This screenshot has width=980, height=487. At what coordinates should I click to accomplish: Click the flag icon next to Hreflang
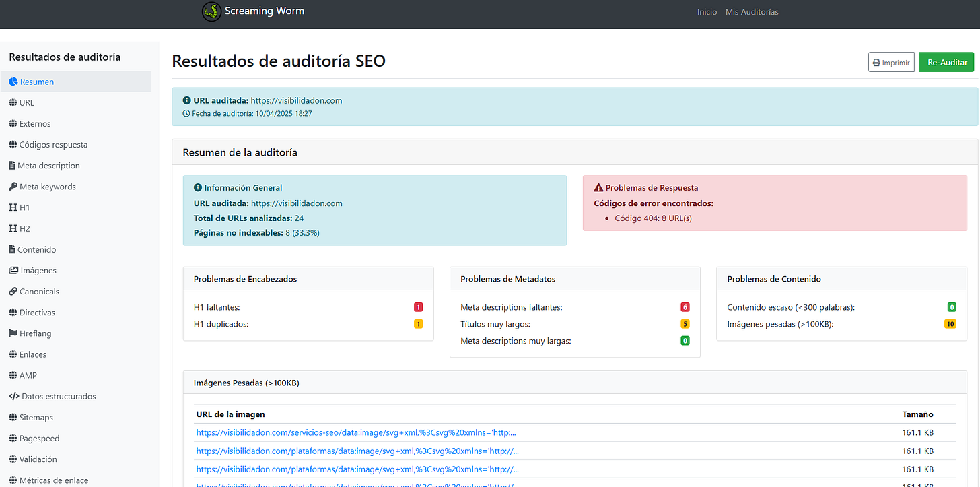coord(13,333)
